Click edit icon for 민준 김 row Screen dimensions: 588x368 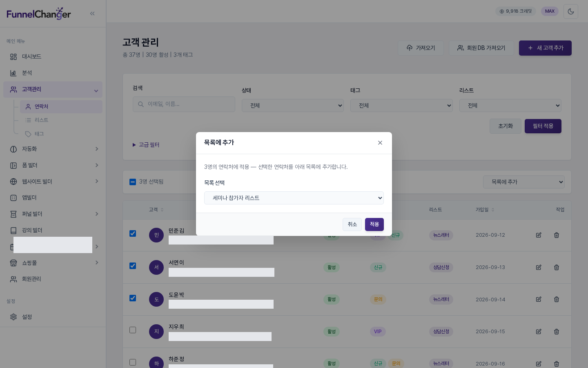coord(539,235)
